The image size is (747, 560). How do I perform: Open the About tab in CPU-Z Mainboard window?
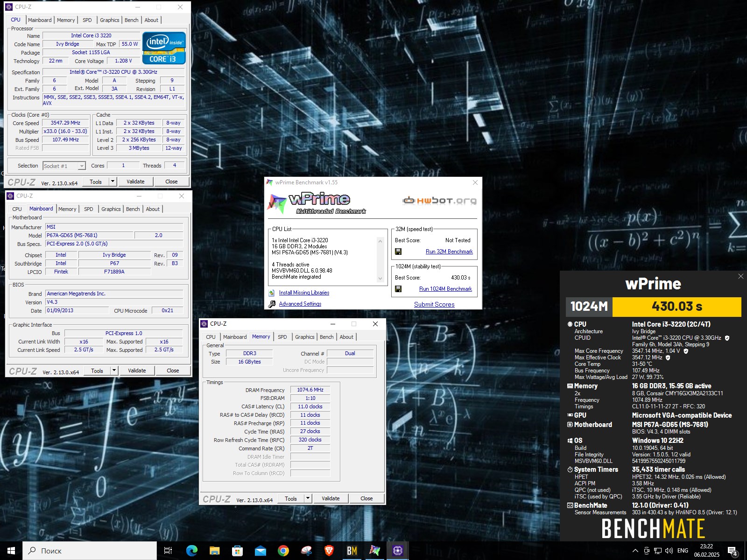coord(153,209)
